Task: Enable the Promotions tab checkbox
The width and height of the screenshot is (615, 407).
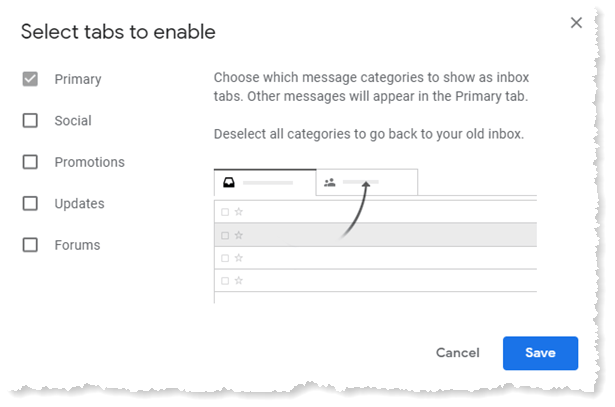Action: coord(31,162)
